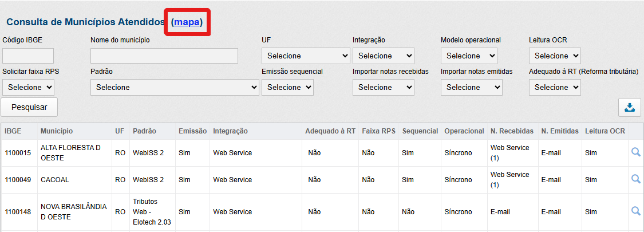Expand Solicitar faixa RPS dropdown
The width and height of the screenshot is (644, 232).
pyautogui.click(x=28, y=88)
